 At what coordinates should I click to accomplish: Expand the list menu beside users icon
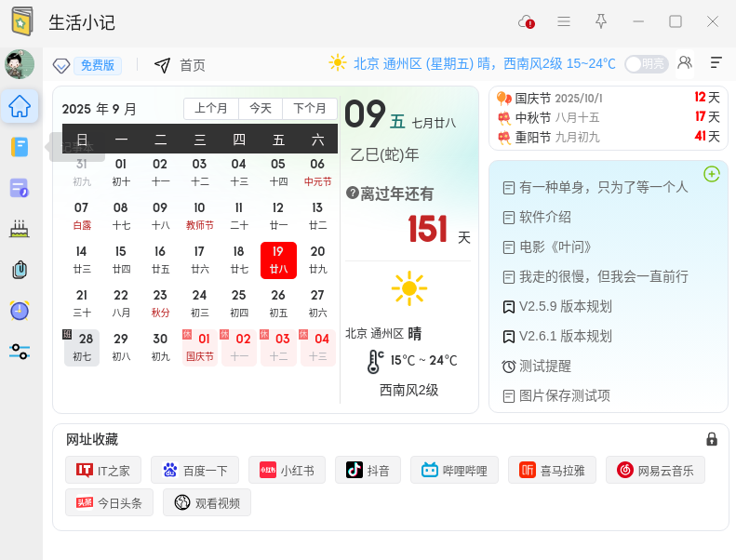click(x=716, y=63)
